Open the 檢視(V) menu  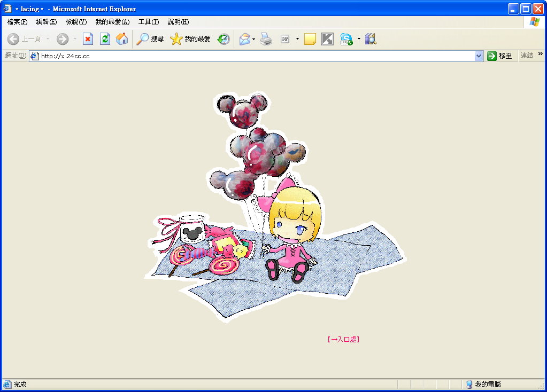point(76,22)
